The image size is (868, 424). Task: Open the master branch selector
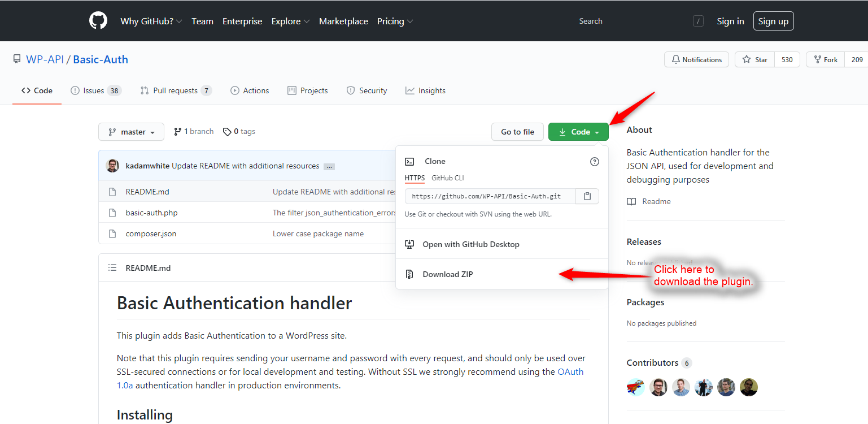[x=131, y=132]
